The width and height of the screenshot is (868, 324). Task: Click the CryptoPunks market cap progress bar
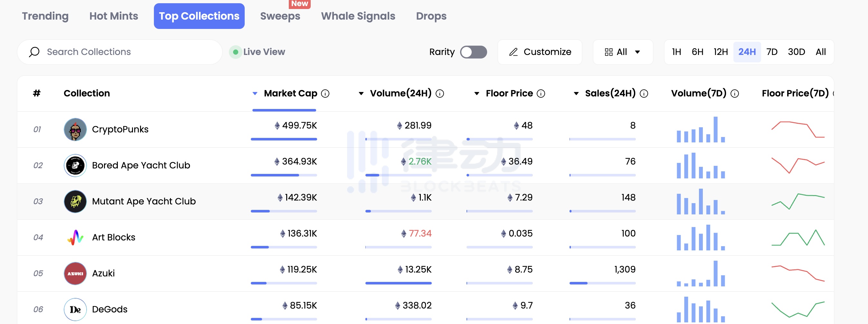284,139
